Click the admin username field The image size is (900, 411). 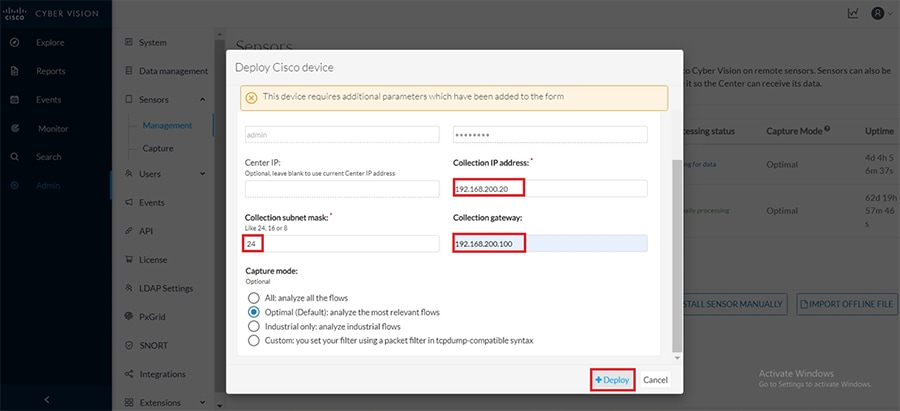(342, 134)
